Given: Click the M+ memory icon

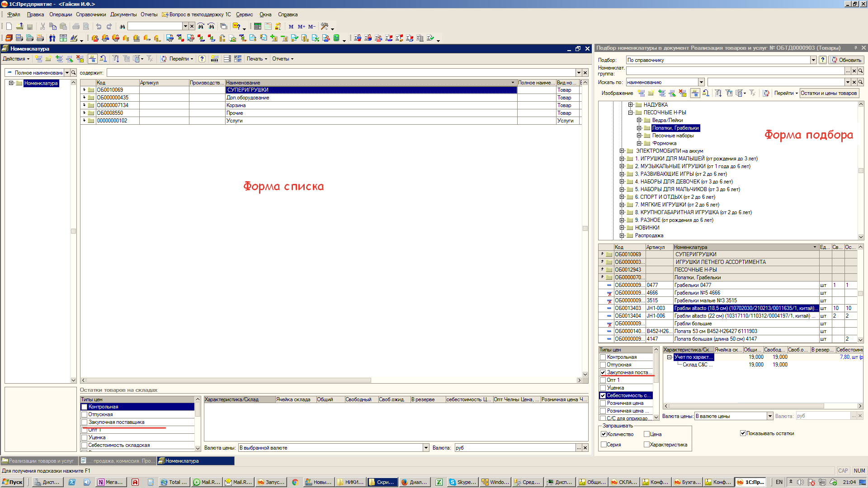Looking at the screenshot, I should coord(301,26).
